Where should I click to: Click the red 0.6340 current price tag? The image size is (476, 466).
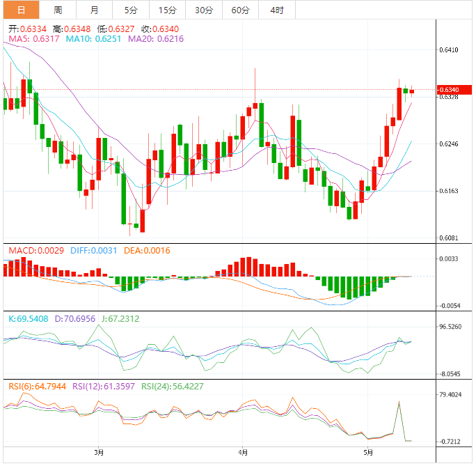point(450,90)
